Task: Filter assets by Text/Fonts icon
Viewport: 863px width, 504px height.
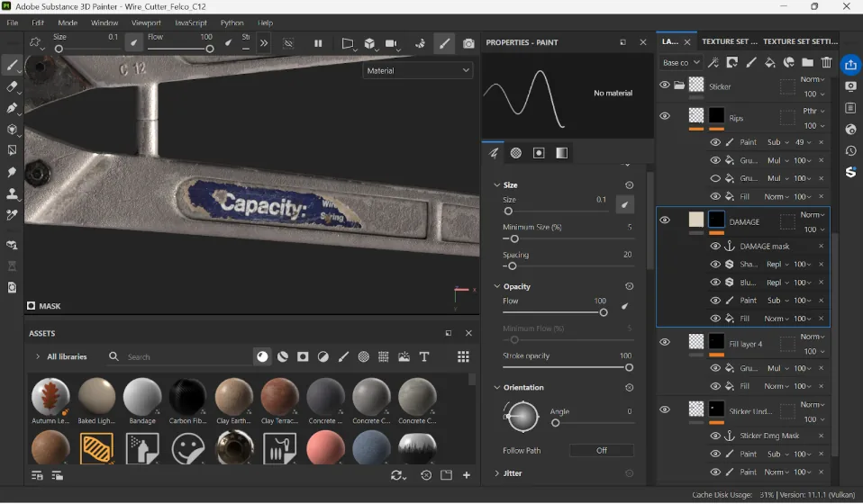Action: [424, 356]
